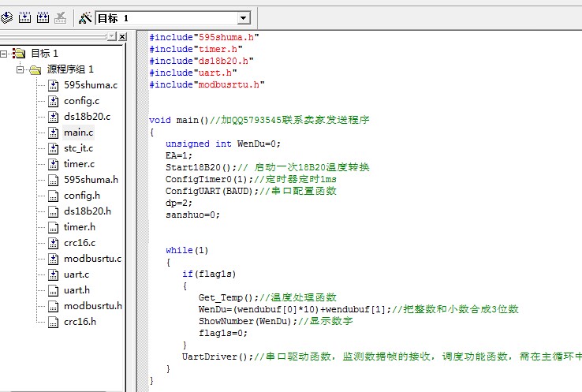The height and width of the screenshot is (392, 582).
Task: Select the timer.h header file
Action: tap(80, 227)
